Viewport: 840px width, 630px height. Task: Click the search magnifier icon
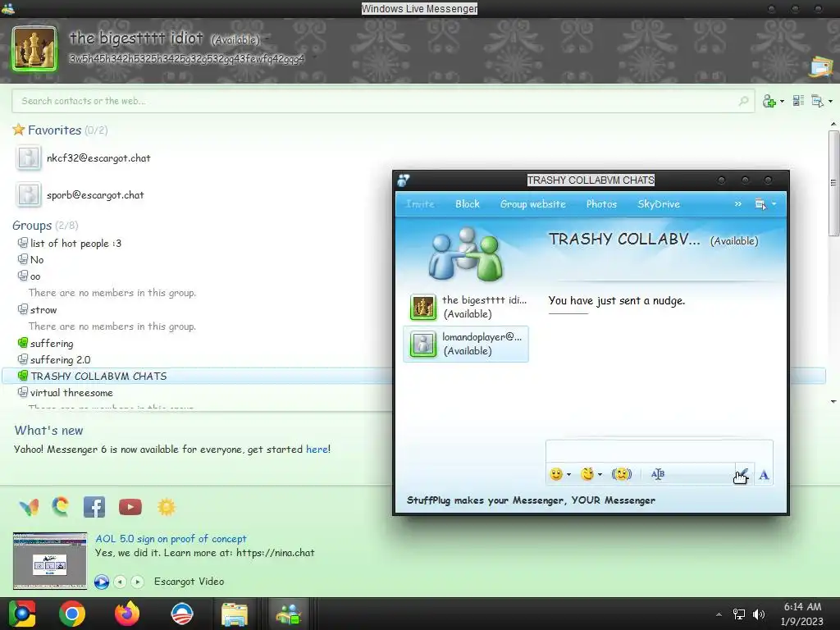click(x=743, y=101)
